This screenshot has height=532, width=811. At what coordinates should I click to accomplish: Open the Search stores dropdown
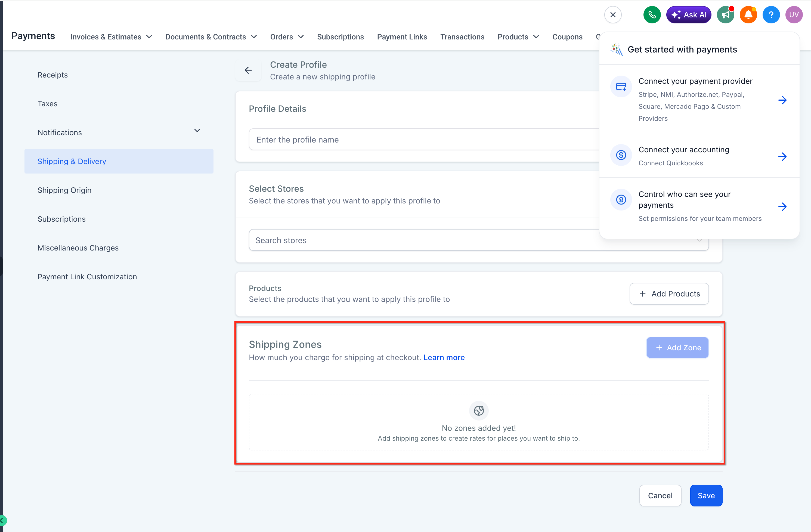(x=478, y=240)
